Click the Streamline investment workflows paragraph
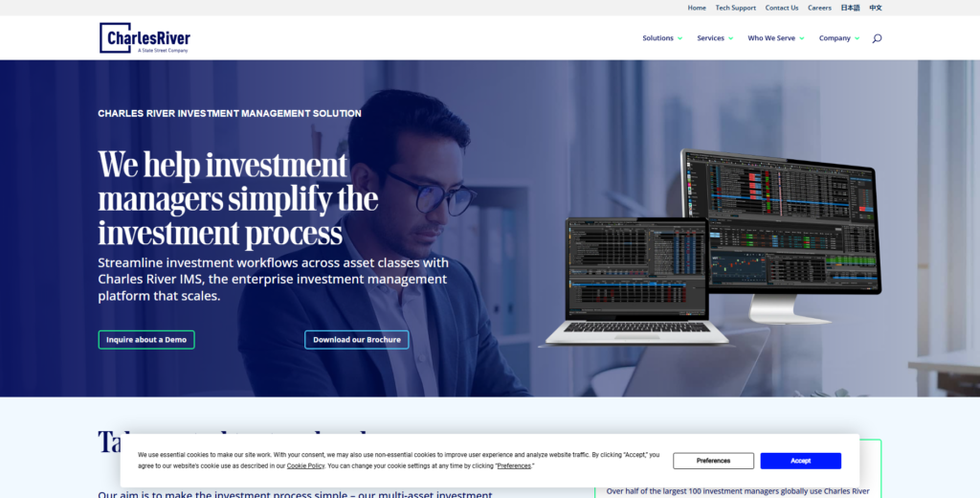 (273, 279)
